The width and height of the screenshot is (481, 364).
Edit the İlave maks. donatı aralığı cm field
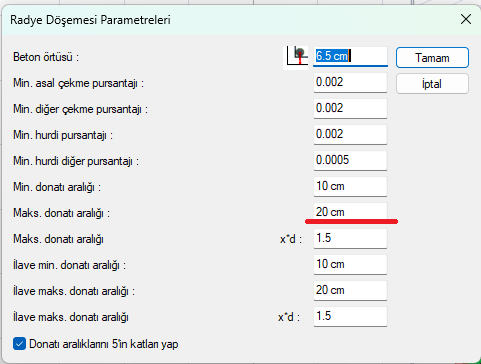(x=350, y=290)
